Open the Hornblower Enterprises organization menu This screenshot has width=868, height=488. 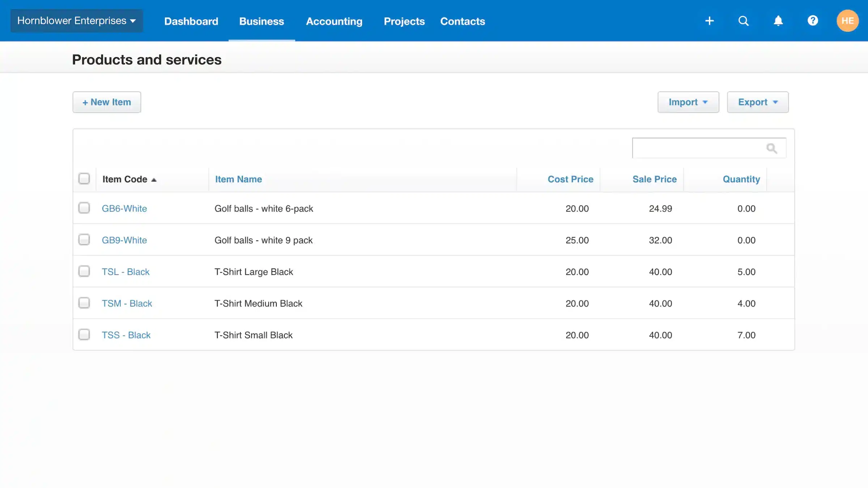pos(76,21)
